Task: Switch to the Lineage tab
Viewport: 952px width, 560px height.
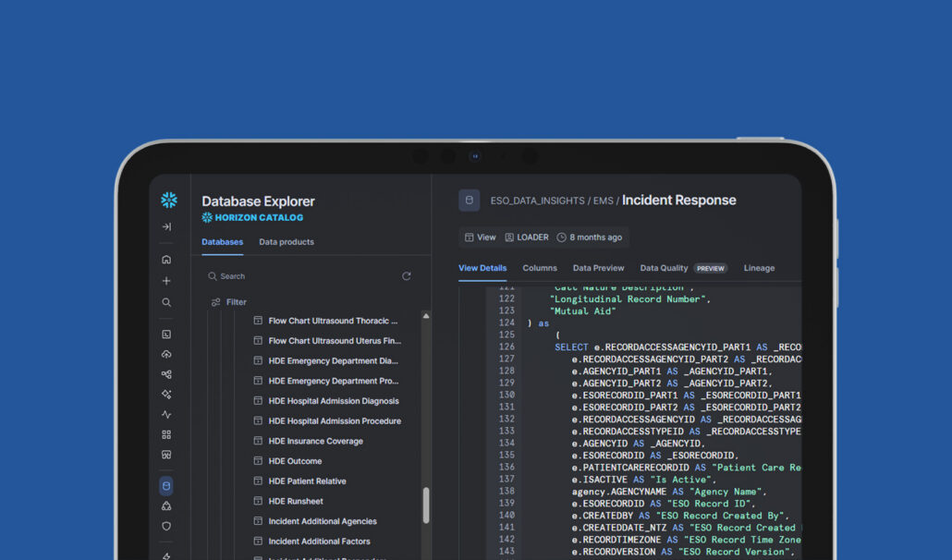Action: pyautogui.click(x=759, y=268)
